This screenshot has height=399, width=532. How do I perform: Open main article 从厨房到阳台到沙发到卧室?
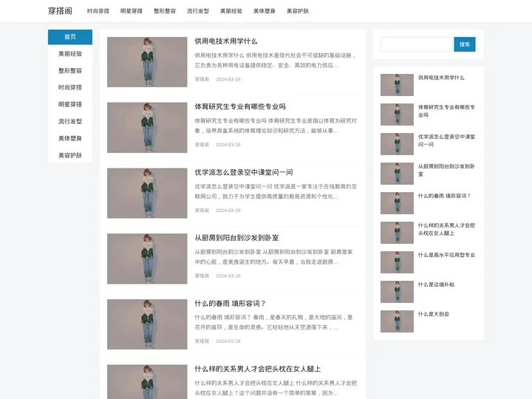click(x=236, y=238)
